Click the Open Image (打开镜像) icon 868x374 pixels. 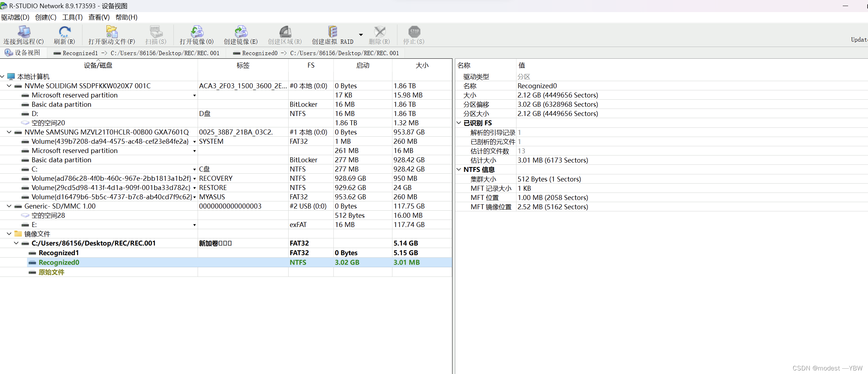197,32
